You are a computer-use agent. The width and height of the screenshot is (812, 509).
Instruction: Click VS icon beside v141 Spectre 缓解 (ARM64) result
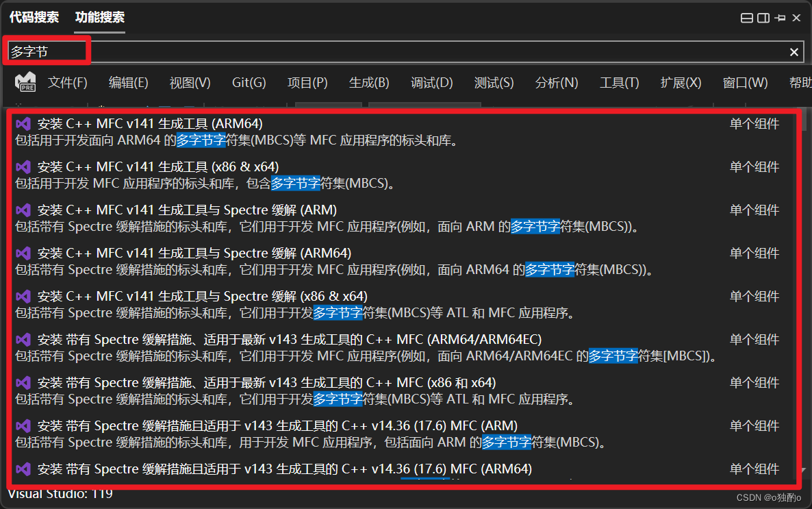[23, 253]
